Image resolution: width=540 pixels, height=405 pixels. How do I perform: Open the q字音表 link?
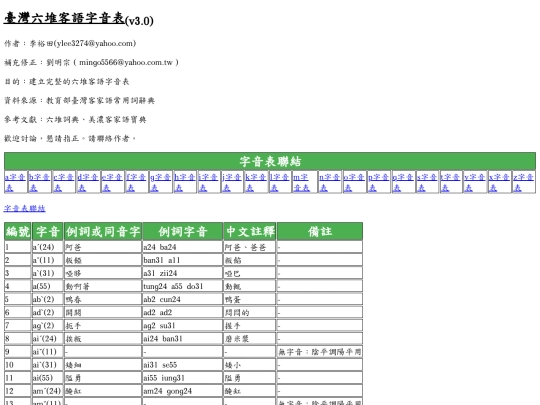point(403,182)
